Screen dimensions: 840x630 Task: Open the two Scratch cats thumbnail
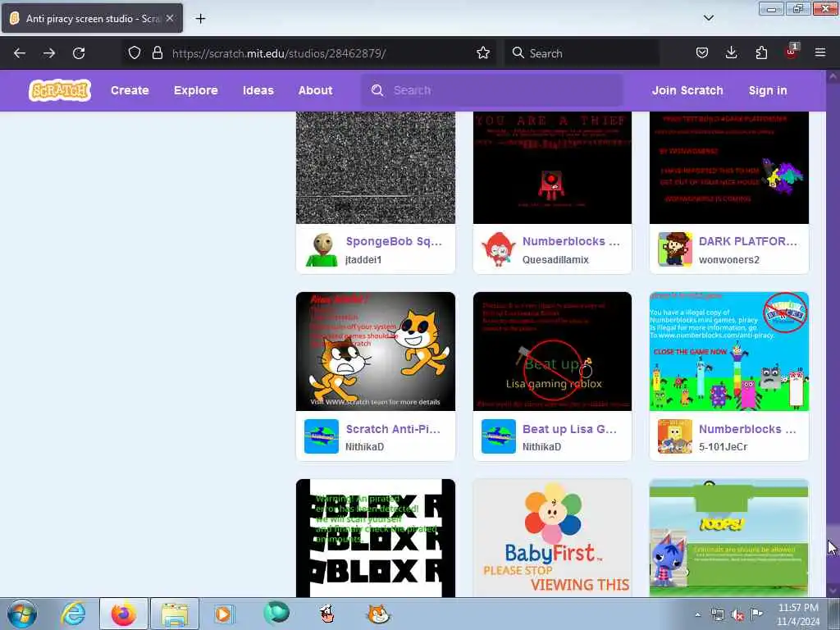coord(376,351)
